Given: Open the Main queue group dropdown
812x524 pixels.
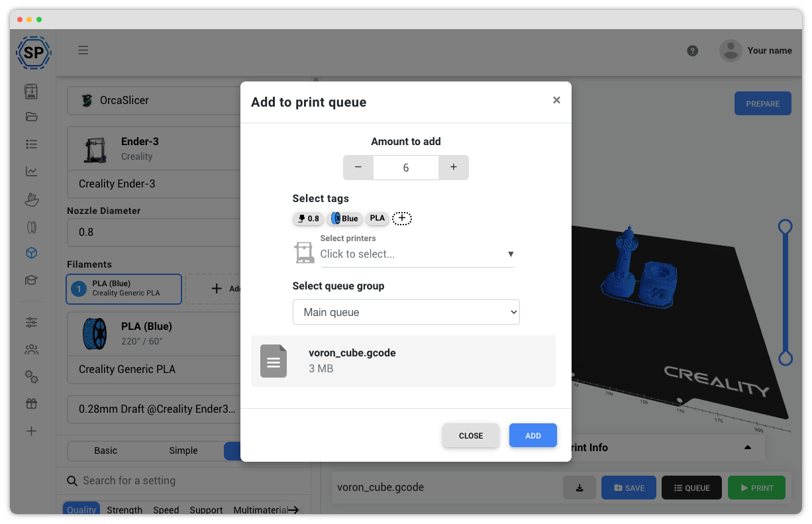Looking at the screenshot, I should pos(405,311).
